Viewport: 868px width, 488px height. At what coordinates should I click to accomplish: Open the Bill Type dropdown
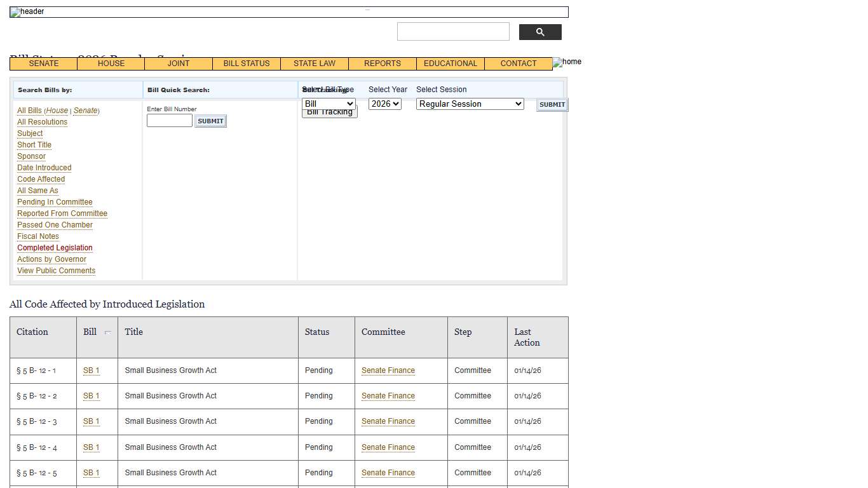point(328,104)
